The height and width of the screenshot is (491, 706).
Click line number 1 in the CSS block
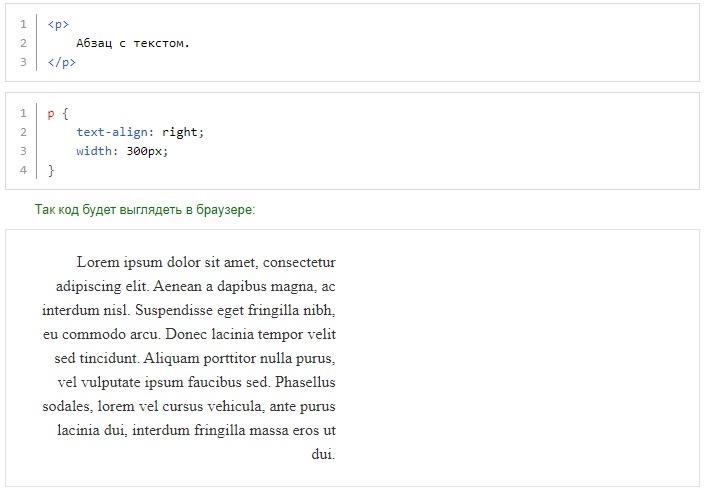point(23,113)
